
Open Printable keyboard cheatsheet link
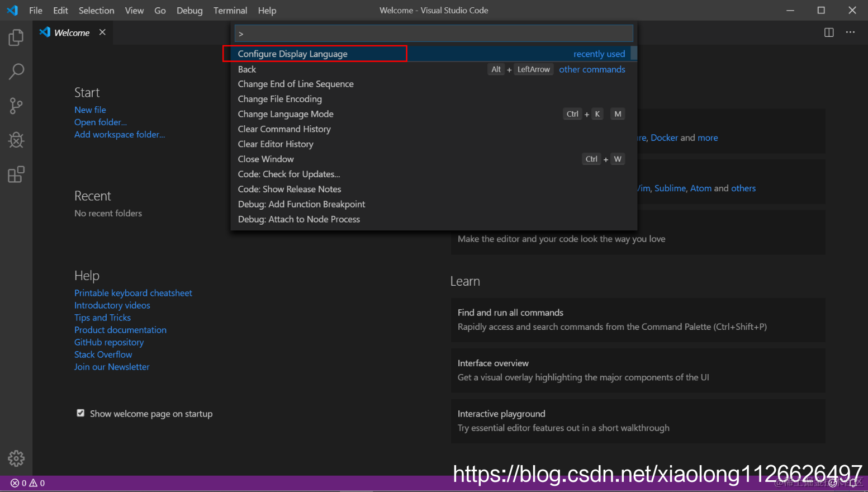click(133, 293)
